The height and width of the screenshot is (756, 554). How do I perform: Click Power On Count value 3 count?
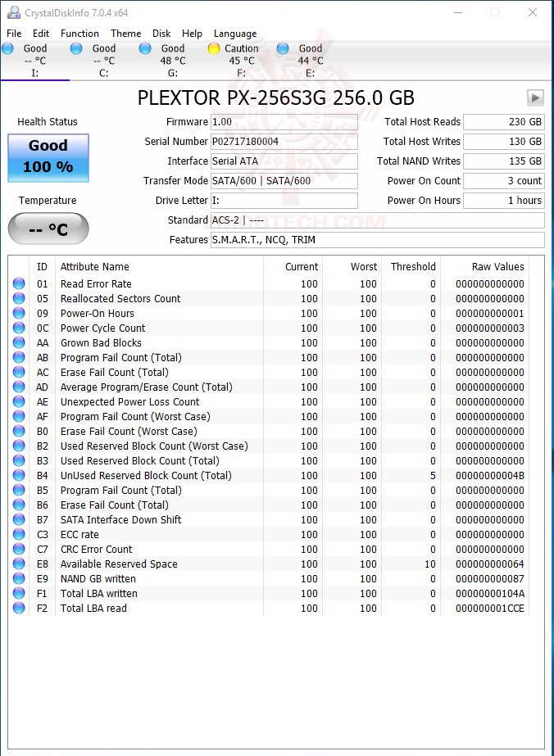(x=504, y=181)
